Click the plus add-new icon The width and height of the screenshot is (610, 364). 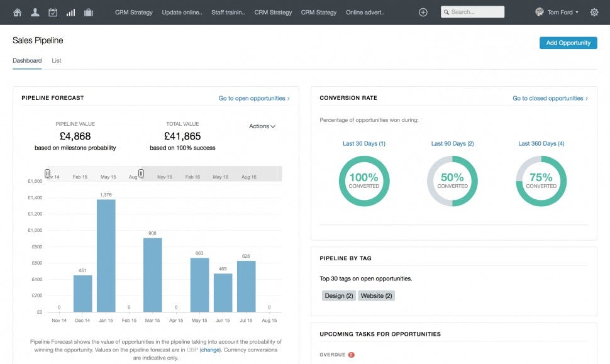click(x=423, y=13)
